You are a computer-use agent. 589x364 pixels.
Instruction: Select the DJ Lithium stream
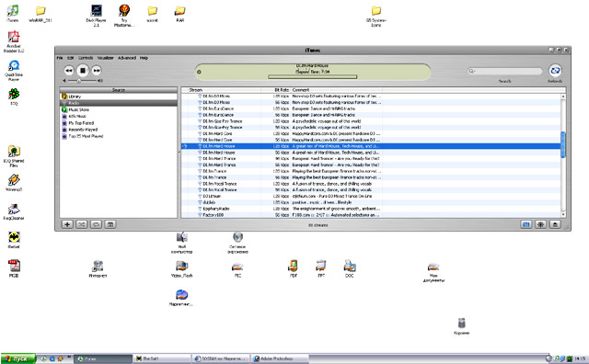pyautogui.click(x=371, y=196)
